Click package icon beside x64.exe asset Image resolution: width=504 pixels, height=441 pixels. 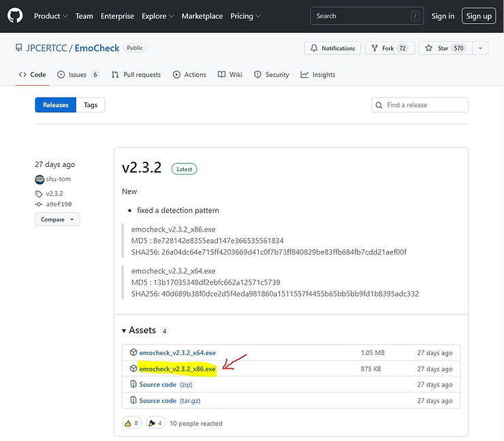tap(133, 352)
